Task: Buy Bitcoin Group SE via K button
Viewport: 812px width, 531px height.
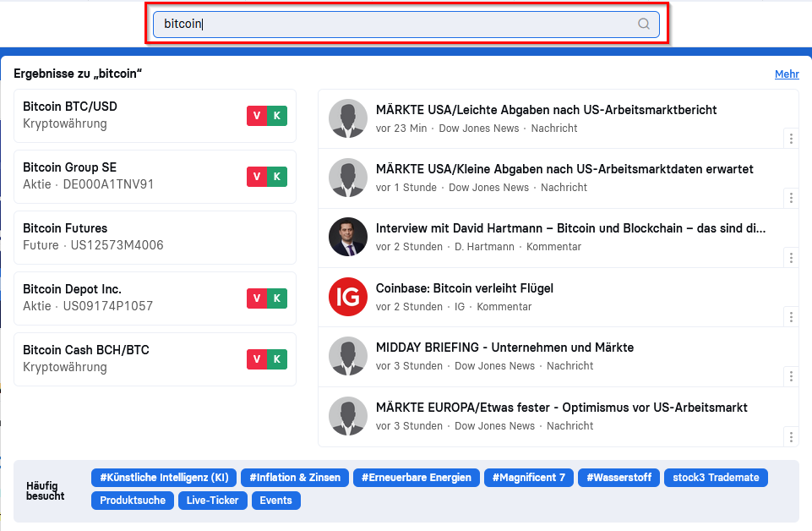Action: click(x=277, y=177)
